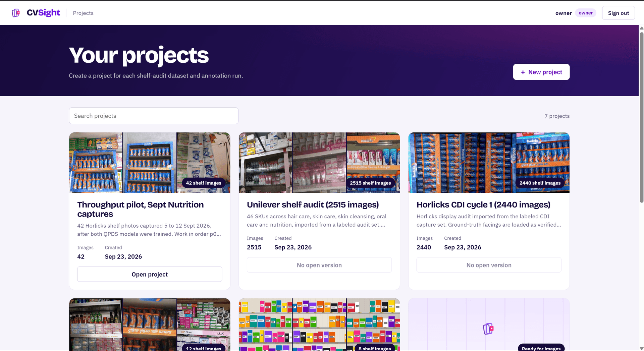Image resolution: width=644 pixels, height=351 pixels.
Task: Click placeholder icon on empty project card
Action: (x=488, y=329)
